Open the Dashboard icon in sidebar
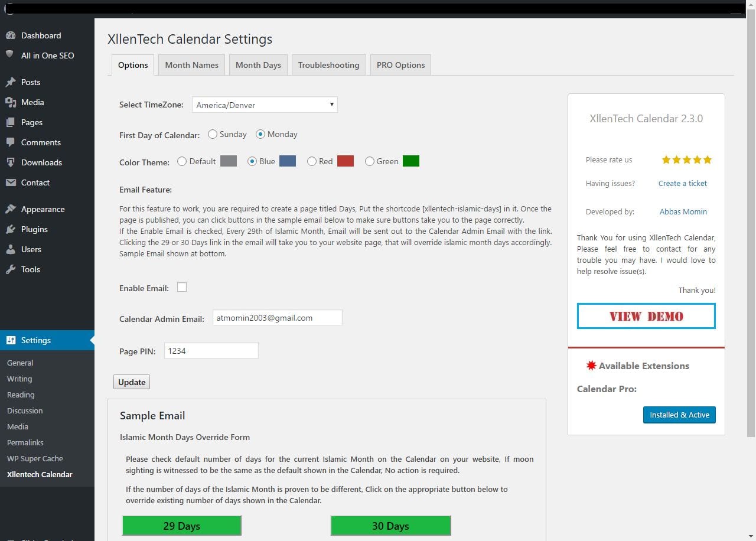The height and width of the screenshot is (541, 756). pos(10,35)
